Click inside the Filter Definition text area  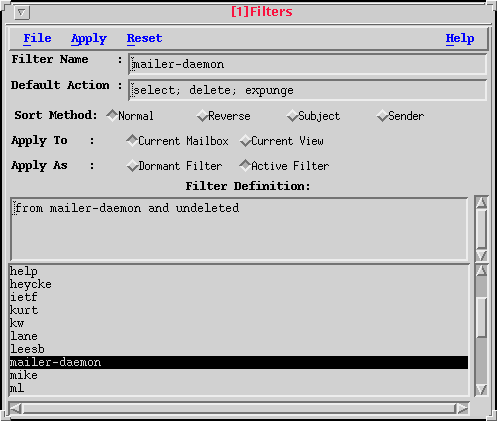tap(239, 229)
